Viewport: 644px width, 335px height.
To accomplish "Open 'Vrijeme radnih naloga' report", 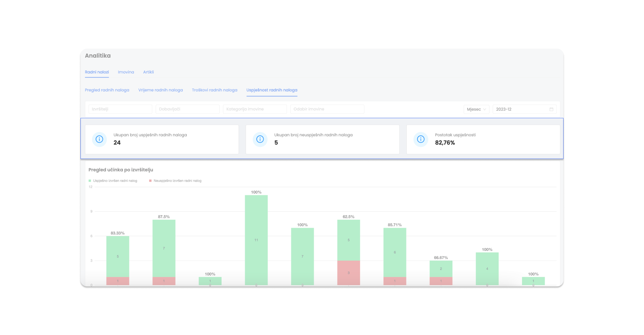I will coord(160,90).
